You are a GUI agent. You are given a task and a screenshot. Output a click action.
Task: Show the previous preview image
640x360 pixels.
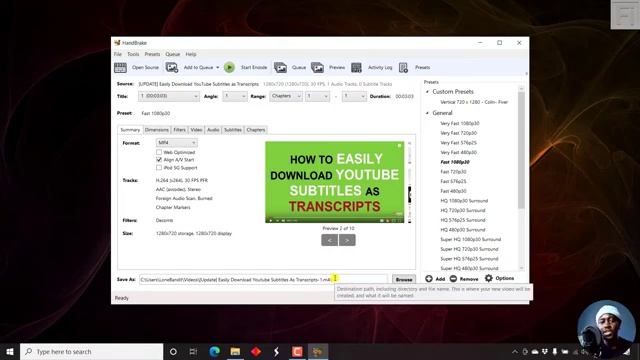329,240
